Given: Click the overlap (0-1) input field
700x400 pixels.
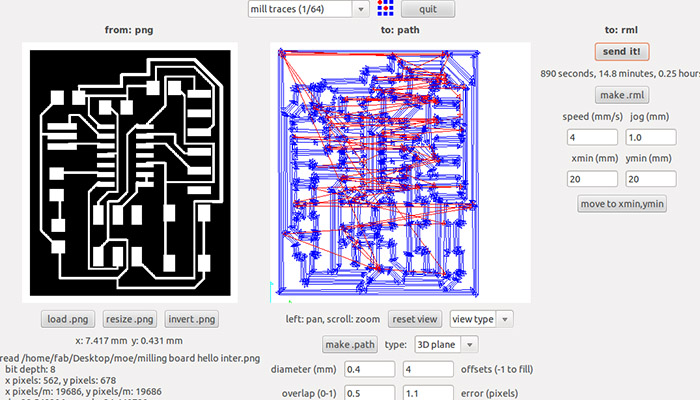Looking at the screenshot, I should point(369,393).
